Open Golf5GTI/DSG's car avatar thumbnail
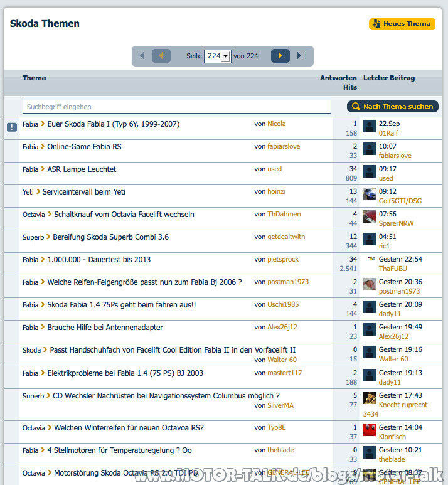This screenshot has width=448, height=485. click(369, 194)
